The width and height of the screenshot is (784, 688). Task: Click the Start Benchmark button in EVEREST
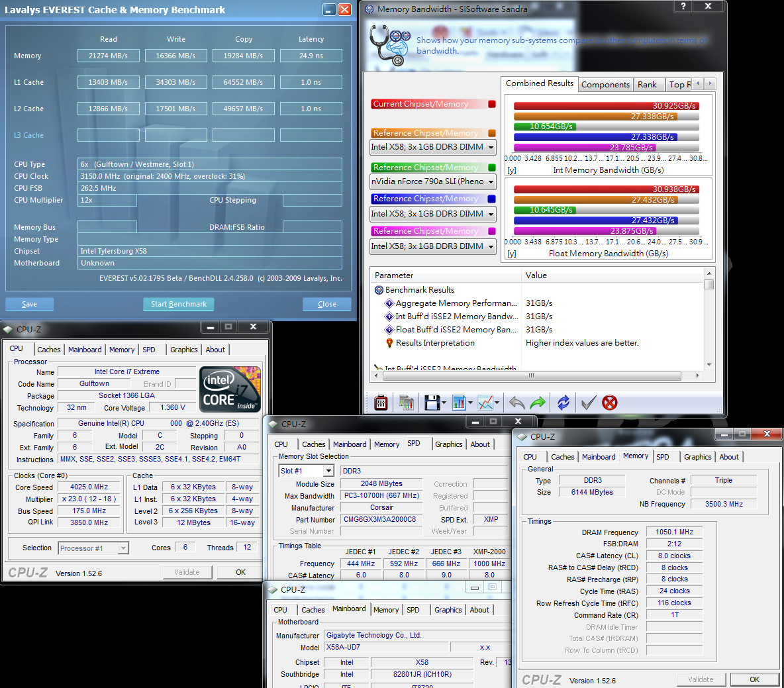(178, 304)
